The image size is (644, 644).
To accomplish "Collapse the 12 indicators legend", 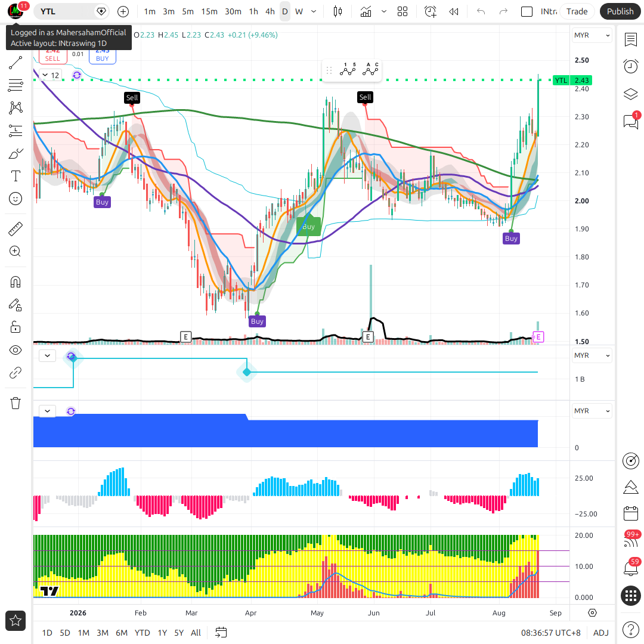I will tap(51, 75).
